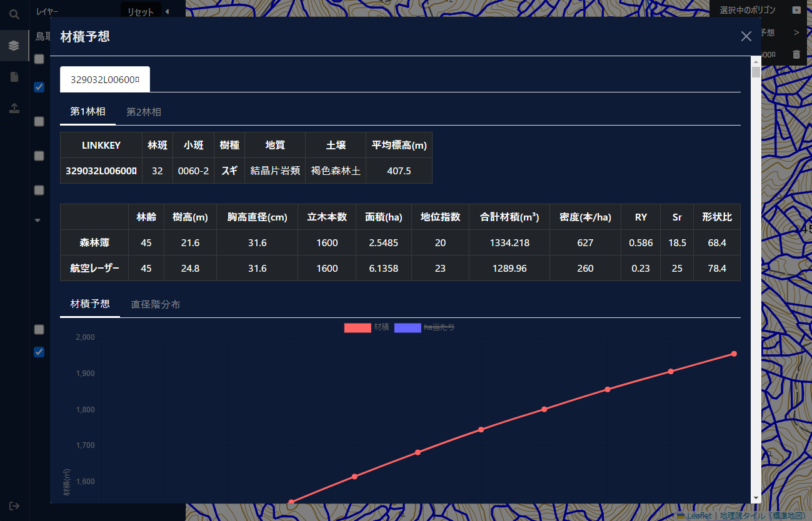Uncheck the first checked blue layer checkbox
812x521 pixels.
pos(39,87)
